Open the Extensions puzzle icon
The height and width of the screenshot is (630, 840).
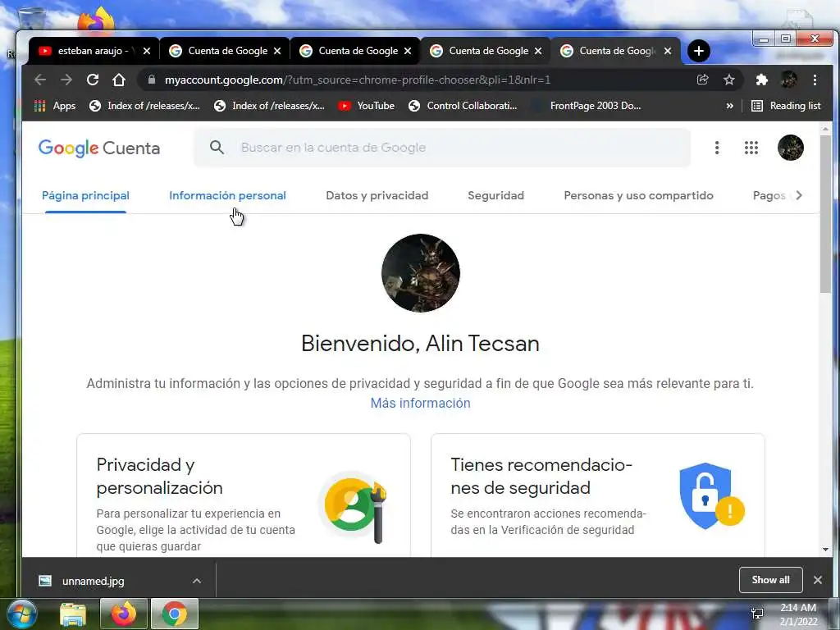761,80
